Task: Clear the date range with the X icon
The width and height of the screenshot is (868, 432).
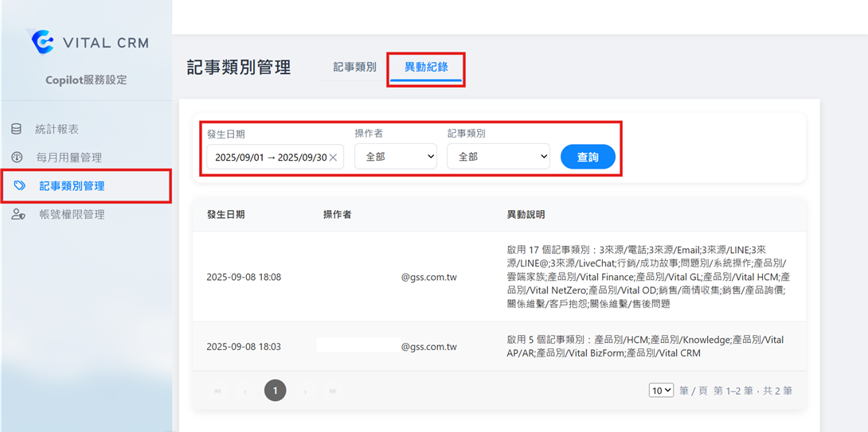Action: pos(333,158)
